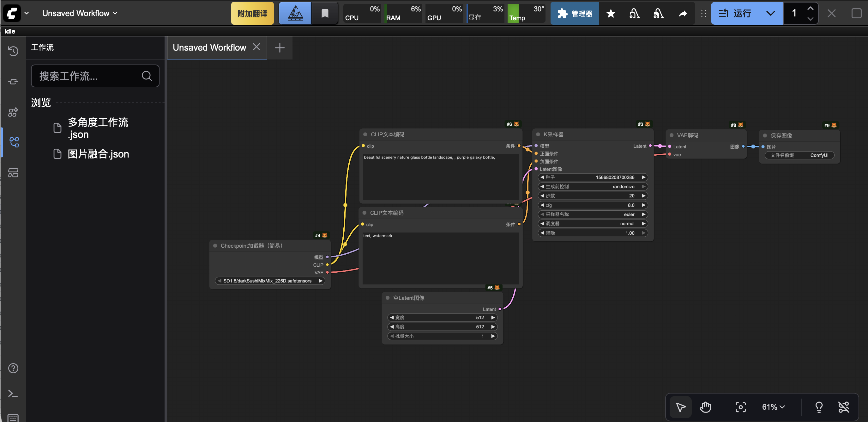Select the Unsaved Workflow tab
This screenshot has width=868, height=422.
209,47
